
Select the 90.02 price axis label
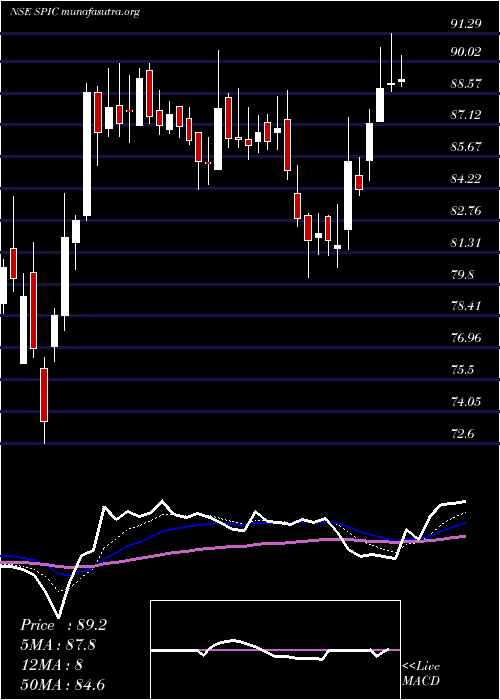point(466,52)
